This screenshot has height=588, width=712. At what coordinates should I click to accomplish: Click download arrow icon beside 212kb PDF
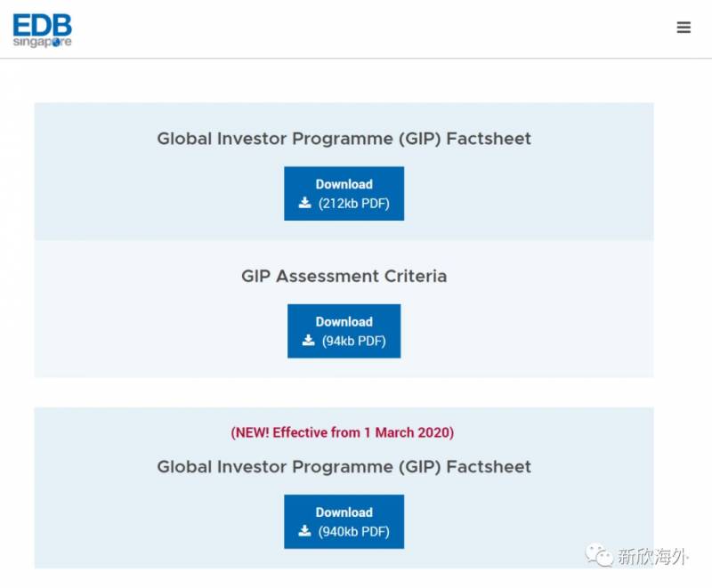pos(305,203)
